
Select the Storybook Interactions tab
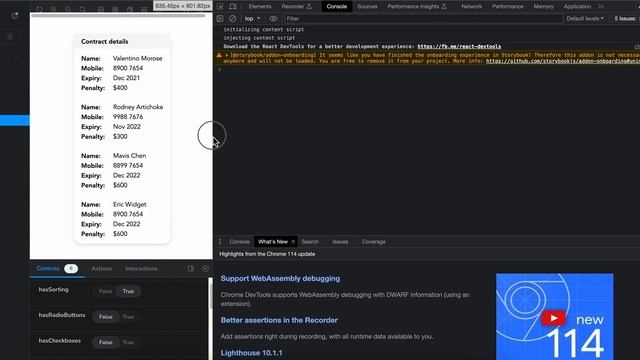pyautogui.click(x=141, y=269)
